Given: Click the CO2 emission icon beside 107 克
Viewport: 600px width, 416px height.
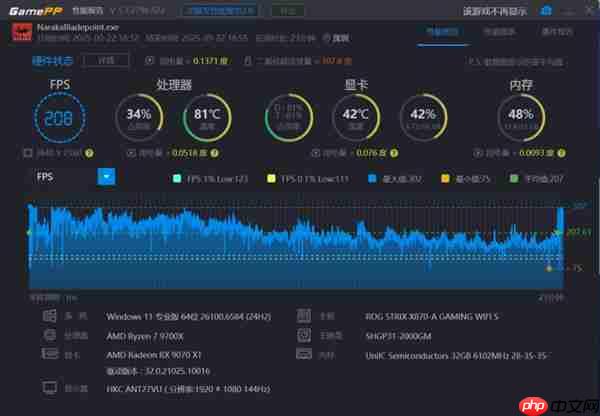Looking at the screenshot, I should pos(248,60).
